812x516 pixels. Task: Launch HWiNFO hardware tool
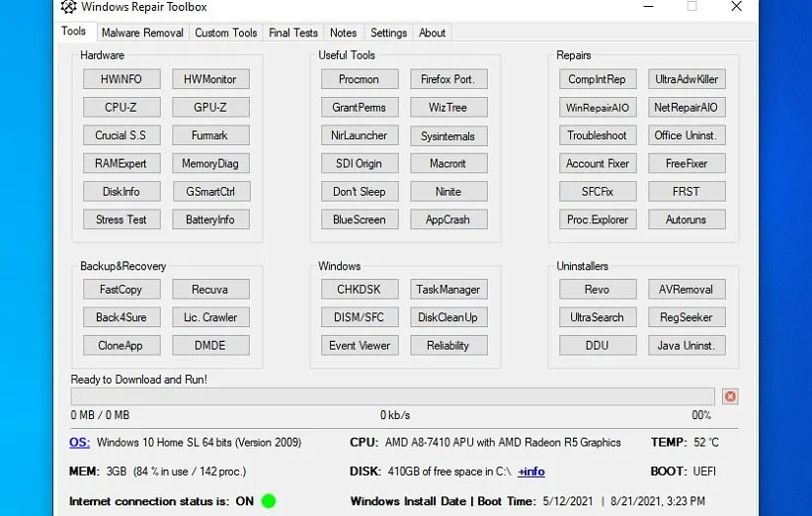[122, 79]
